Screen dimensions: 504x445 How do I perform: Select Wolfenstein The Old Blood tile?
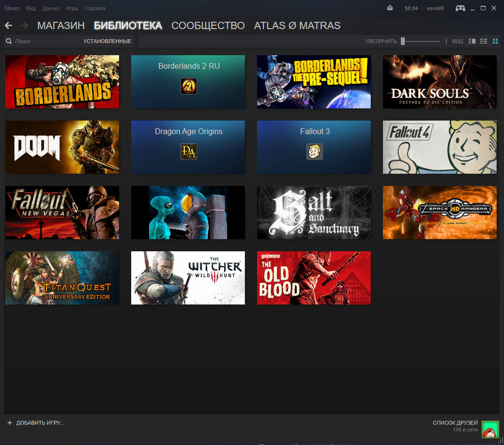(314, 278)
